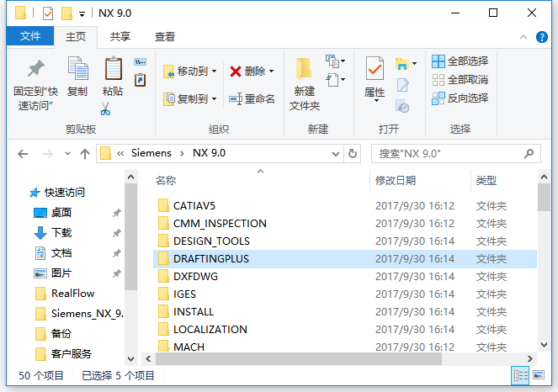Viewport: 558px width, 392px height.
Task: Select the CMM_INSPECTION folder
Action: point(345,224)
